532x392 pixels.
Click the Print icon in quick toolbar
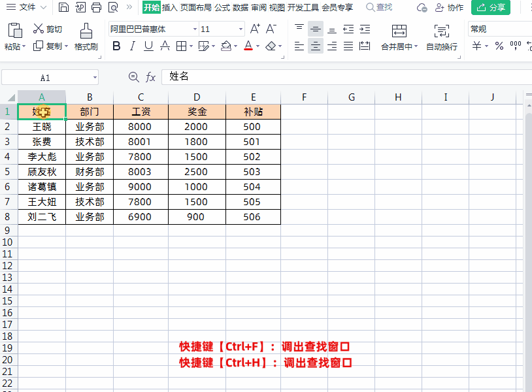click(x=96, y=7)
